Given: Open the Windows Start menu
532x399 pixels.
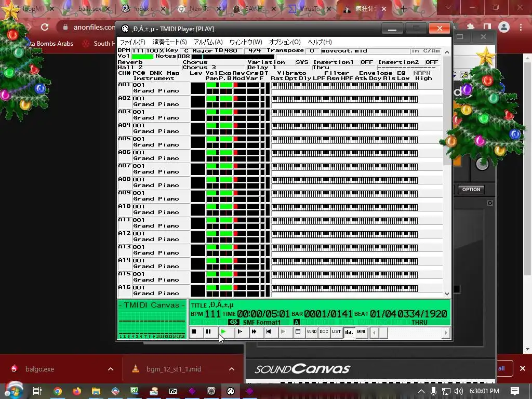Looking at the screenshot, I should point(14,391).
